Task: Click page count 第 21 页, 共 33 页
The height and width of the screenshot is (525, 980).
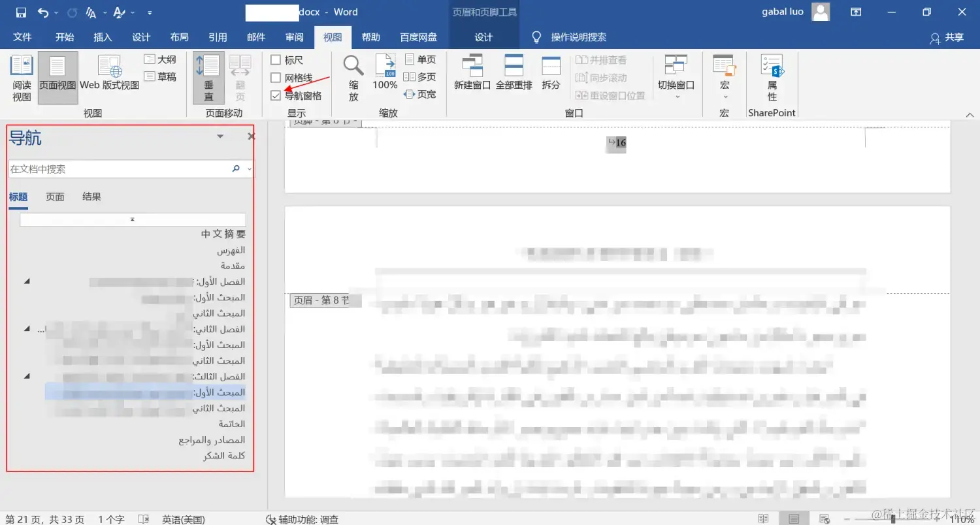Action: tap(44, 519)
